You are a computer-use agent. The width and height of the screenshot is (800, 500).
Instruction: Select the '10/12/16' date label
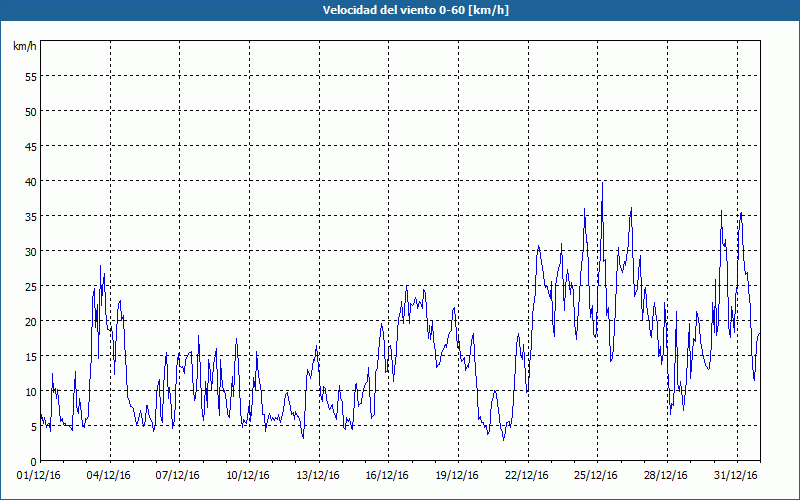[x=247, y=476]
